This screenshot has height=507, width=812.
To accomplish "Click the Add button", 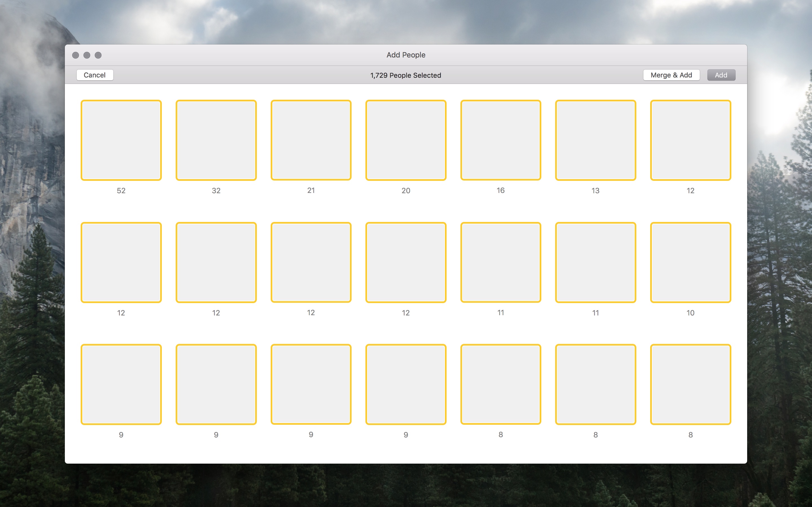I will 721,75.
